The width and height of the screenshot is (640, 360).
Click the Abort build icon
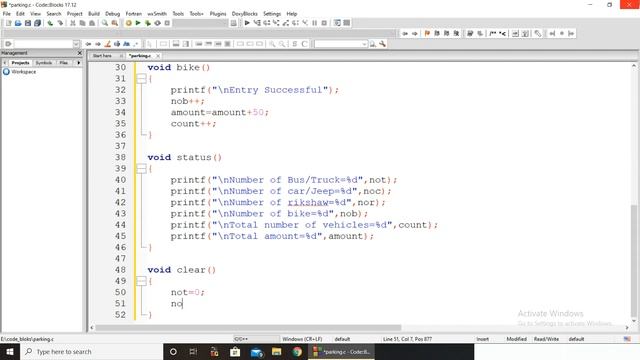tap(167, 23)
